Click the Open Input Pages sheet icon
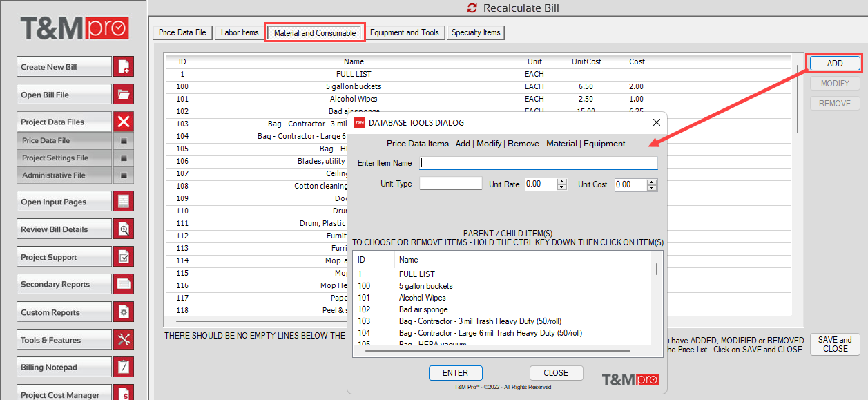Screen dimensions: 868x400 [124, 202]
